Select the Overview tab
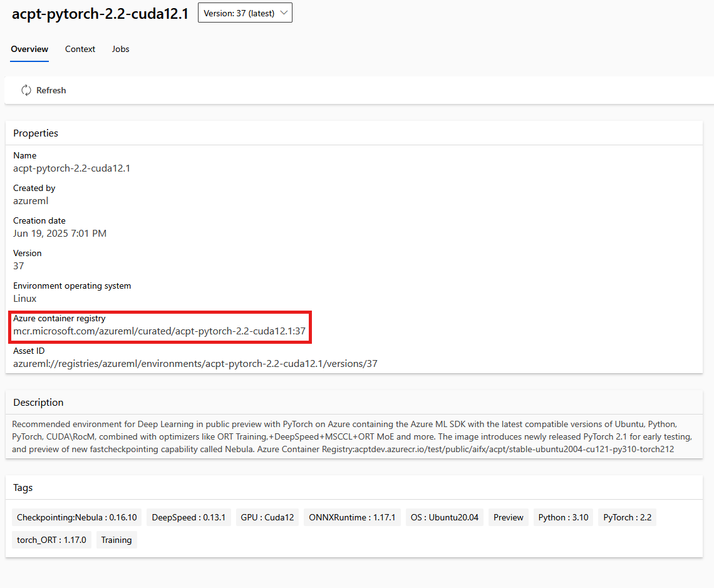The image size is (714, 588). tap(29, 49)
